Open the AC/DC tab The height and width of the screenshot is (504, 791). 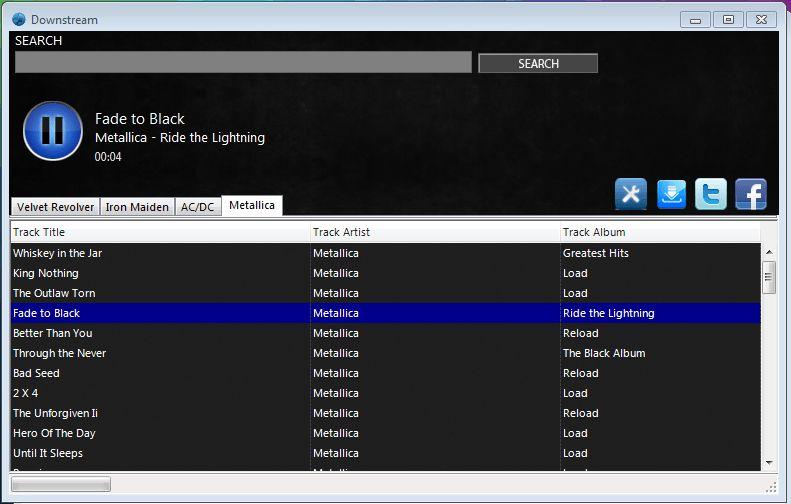(198, 207)
